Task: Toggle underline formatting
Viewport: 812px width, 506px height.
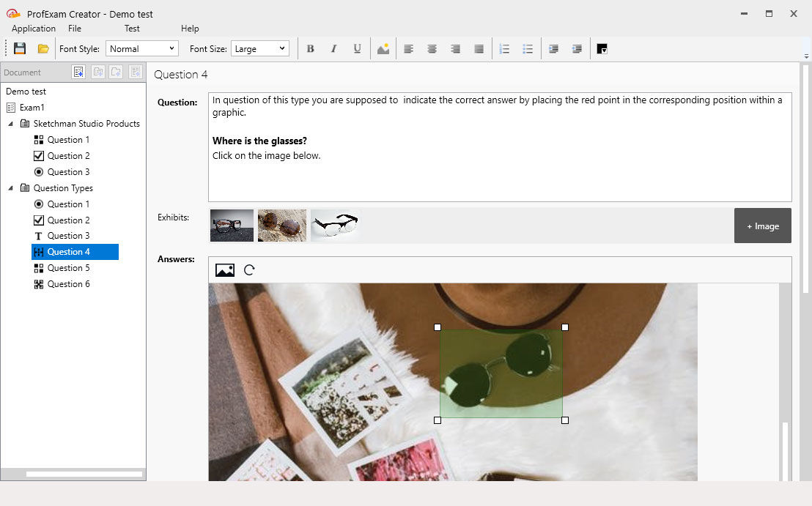Action: (357, 48)
